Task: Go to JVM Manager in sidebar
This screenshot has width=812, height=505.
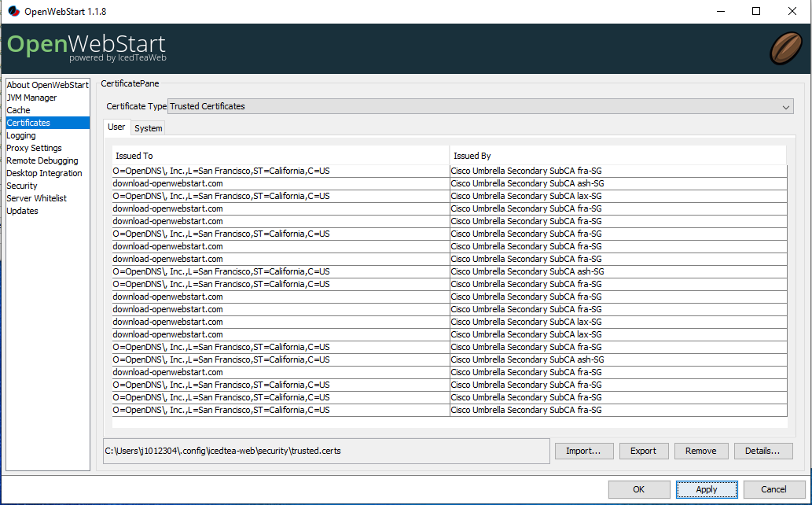Action: [48, 98]
